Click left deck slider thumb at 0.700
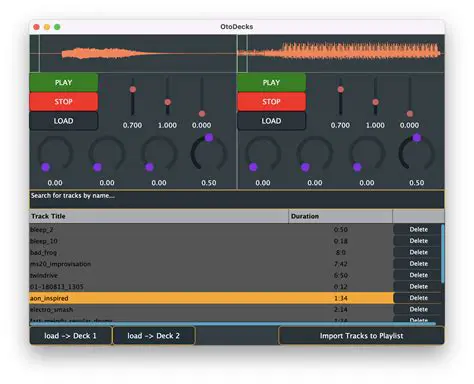Viewport: 474px width, 384px height. pos(133,89)
